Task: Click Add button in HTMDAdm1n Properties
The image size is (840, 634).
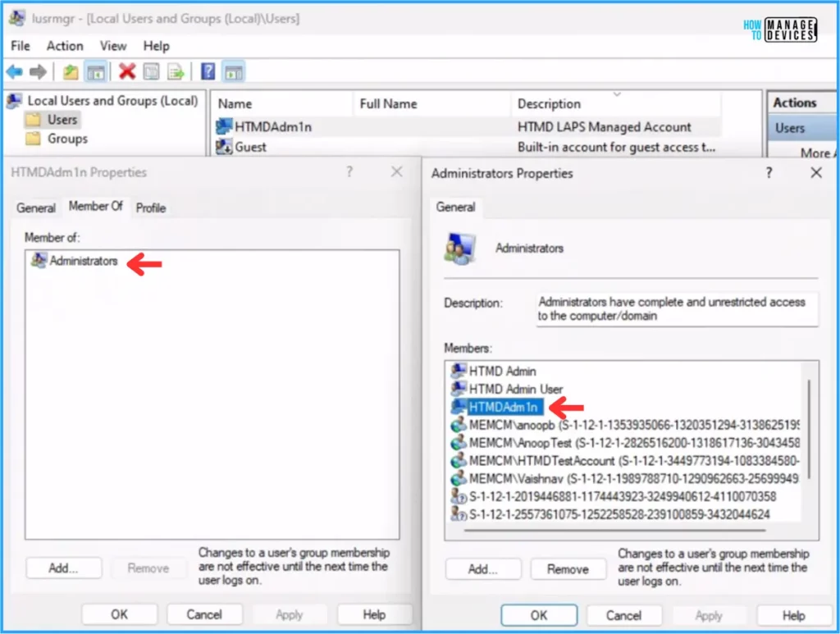Action: [x=64, y=568]
